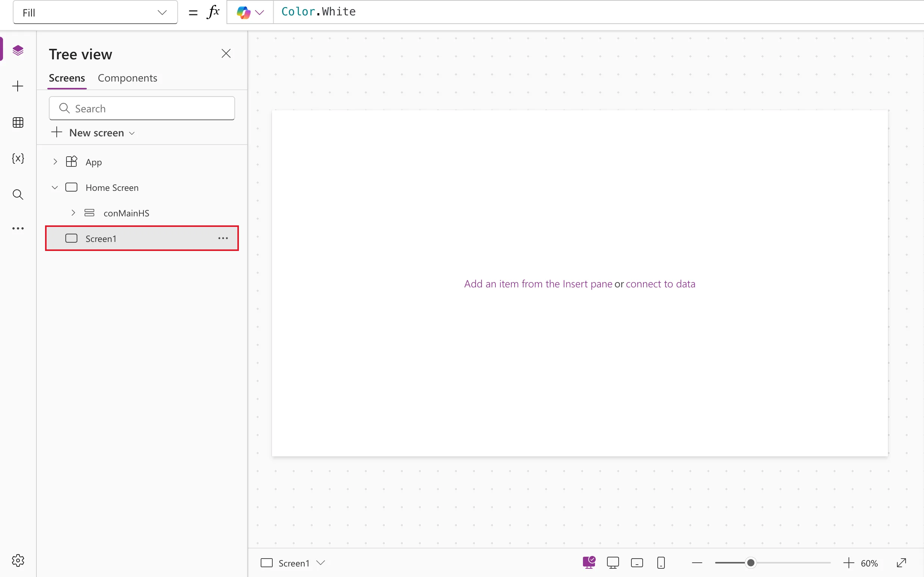Image resolution: width=924 pixels, height=577 pixels.
Task: Open the app checker status icon
Action: tap(589, 562)
